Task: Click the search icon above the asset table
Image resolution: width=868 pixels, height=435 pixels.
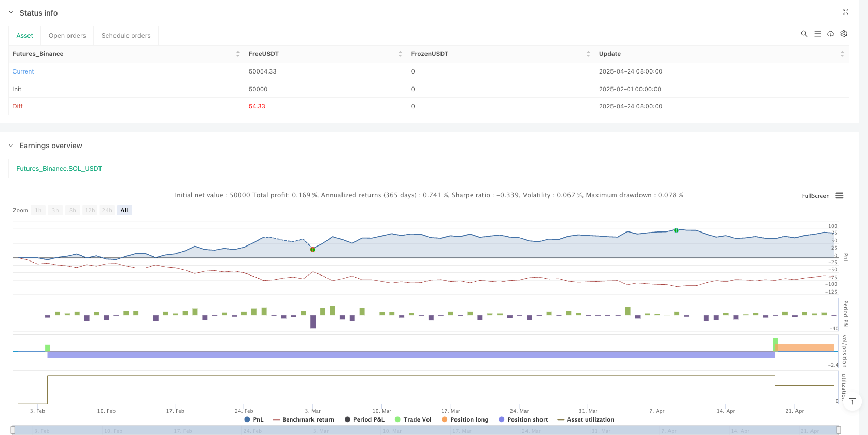Action: (804, 34)
